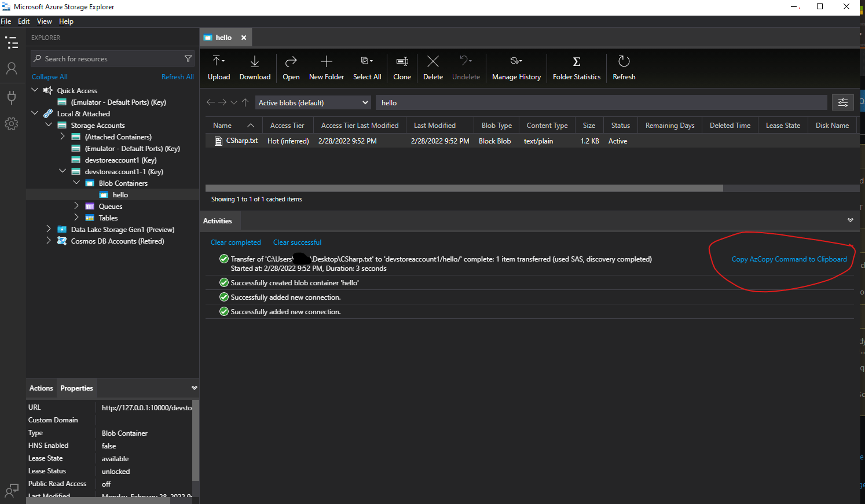The height and width of the screenshot is (504, 865).
Task: Collapse the Blob Containers node
Action: pyautogui.click(x=76, y=183)
